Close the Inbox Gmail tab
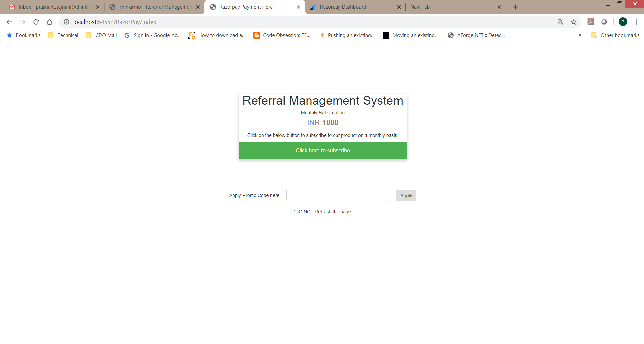 click(x=98, y=7)
